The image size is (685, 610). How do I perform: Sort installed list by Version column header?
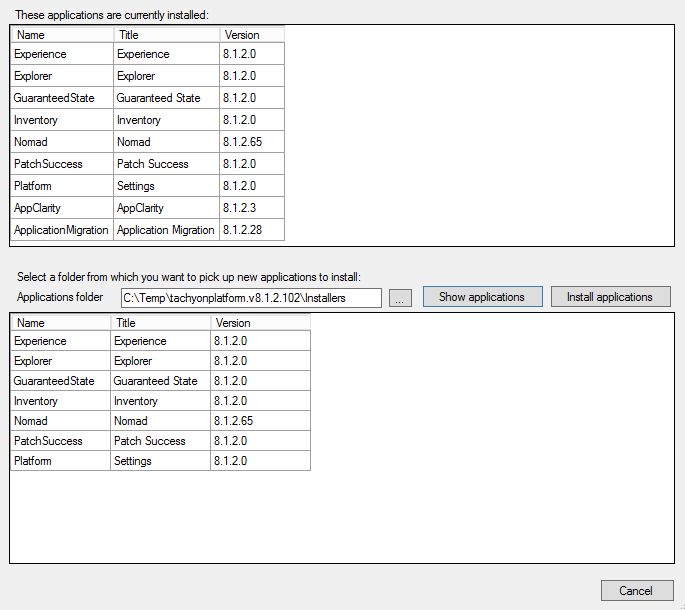[x=252, y=35]
